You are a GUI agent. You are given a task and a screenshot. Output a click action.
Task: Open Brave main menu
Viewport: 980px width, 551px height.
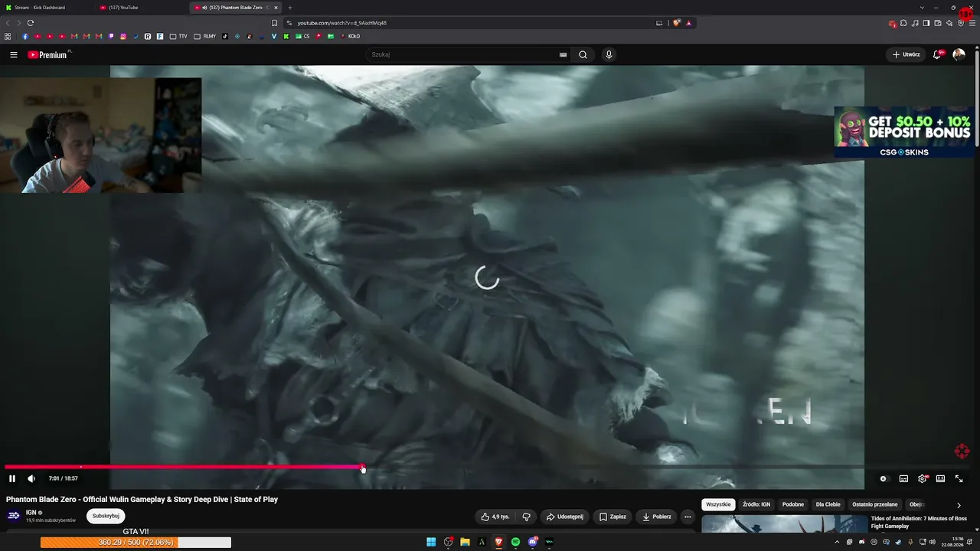972,23
